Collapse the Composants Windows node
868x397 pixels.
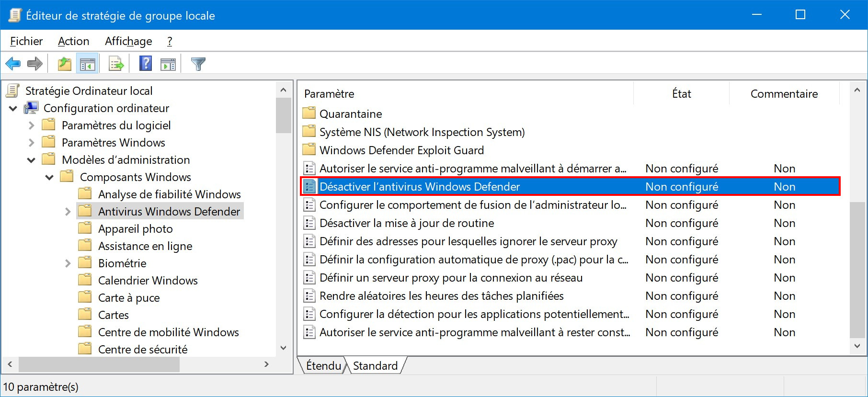tap(49, 178)
